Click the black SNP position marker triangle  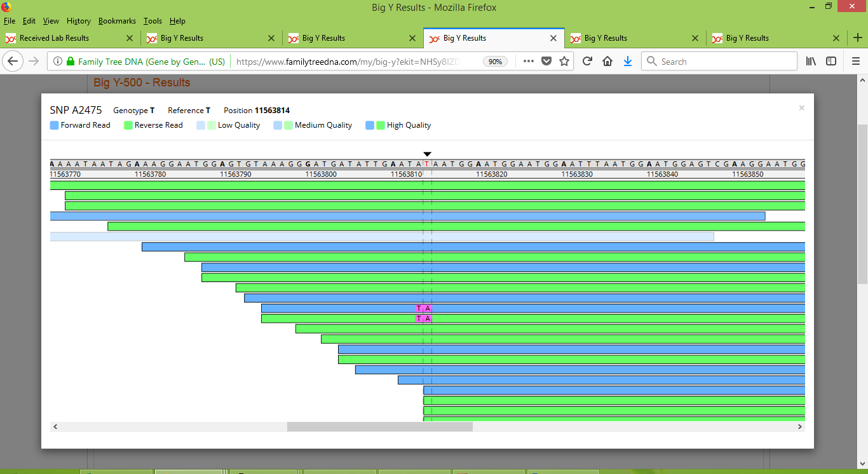tap(428, 154)
